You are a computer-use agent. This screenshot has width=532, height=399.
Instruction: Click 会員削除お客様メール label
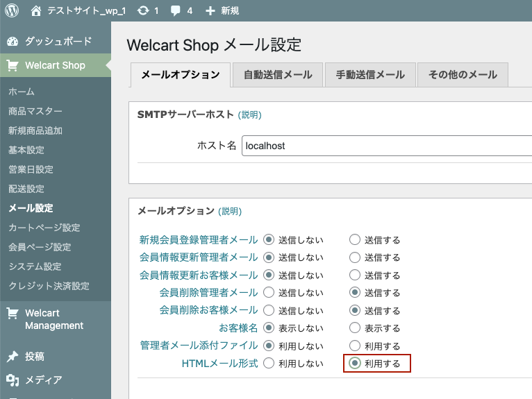(x=208, y=310)
